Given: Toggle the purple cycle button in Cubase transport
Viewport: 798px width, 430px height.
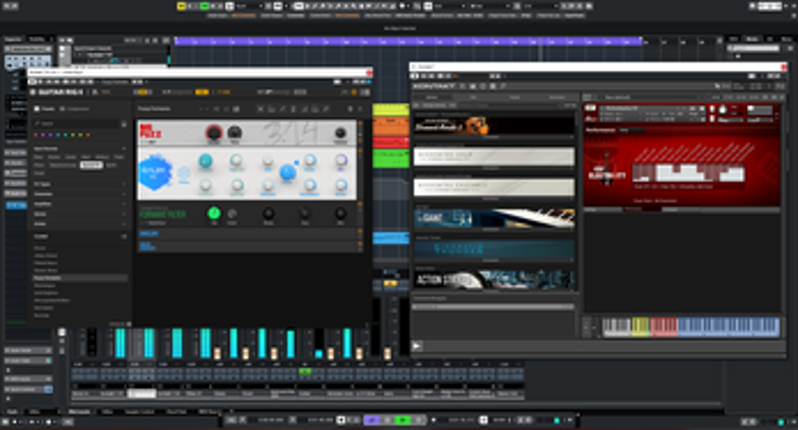Looking at the screenshot, I should [372, 420].
